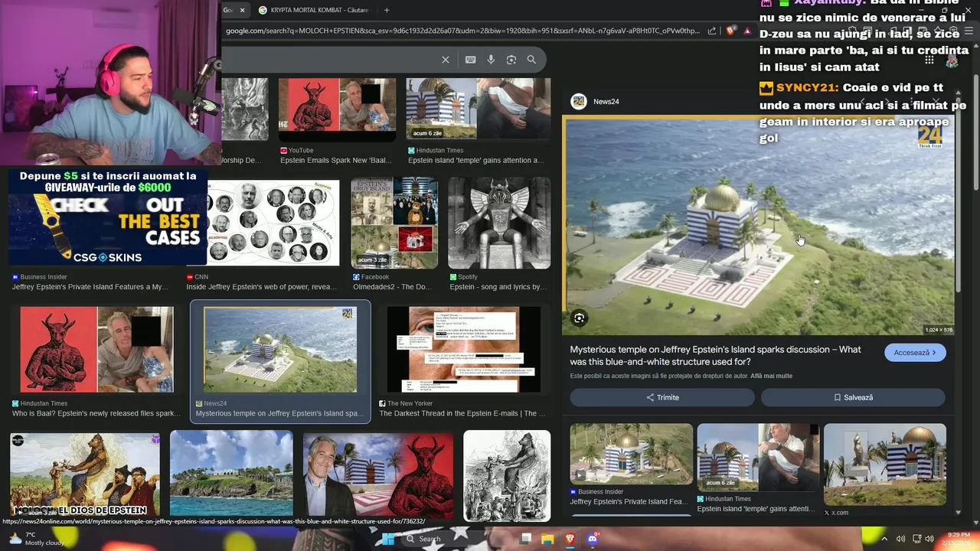The width and height of the screenshot is (980, 551).
Task: Select the News24 temple result thumbnail in grid
Action: click(280, 350)
